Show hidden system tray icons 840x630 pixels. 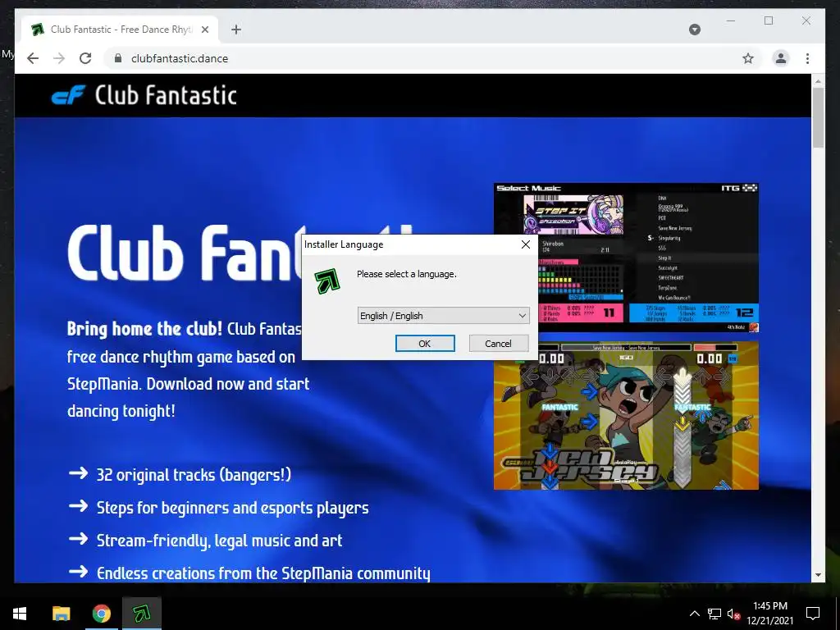click(694, 614)
